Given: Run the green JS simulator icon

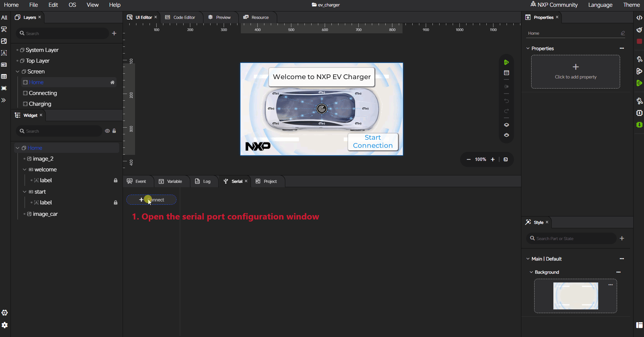Looking at the screenshot, I should (x=506, y=62).
